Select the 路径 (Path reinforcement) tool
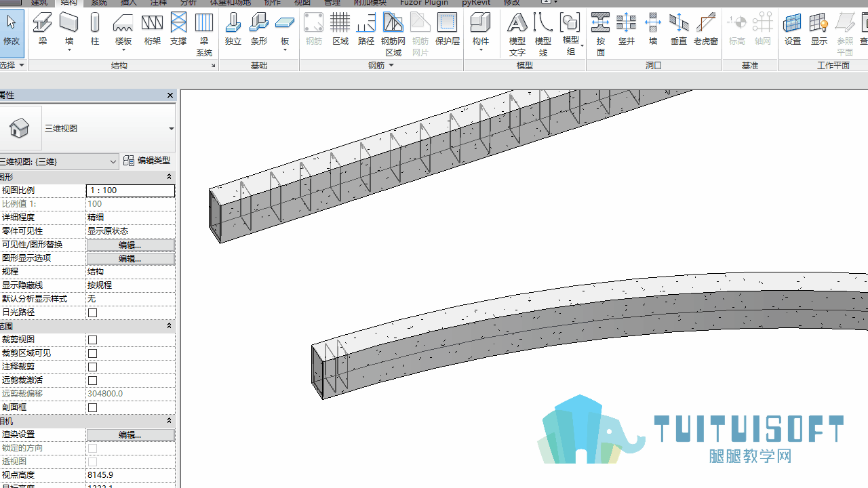This screenshot has height=488, width=868. point(366,28)
